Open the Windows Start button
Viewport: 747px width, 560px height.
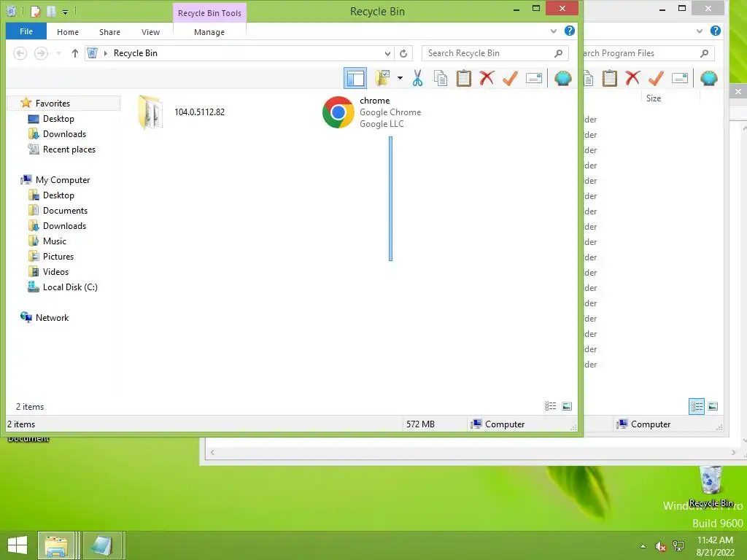point(18,545)
